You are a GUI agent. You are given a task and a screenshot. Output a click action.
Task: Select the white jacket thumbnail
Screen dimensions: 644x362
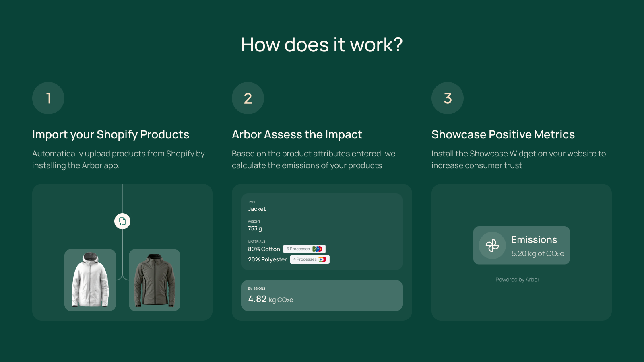pos(90,280)
